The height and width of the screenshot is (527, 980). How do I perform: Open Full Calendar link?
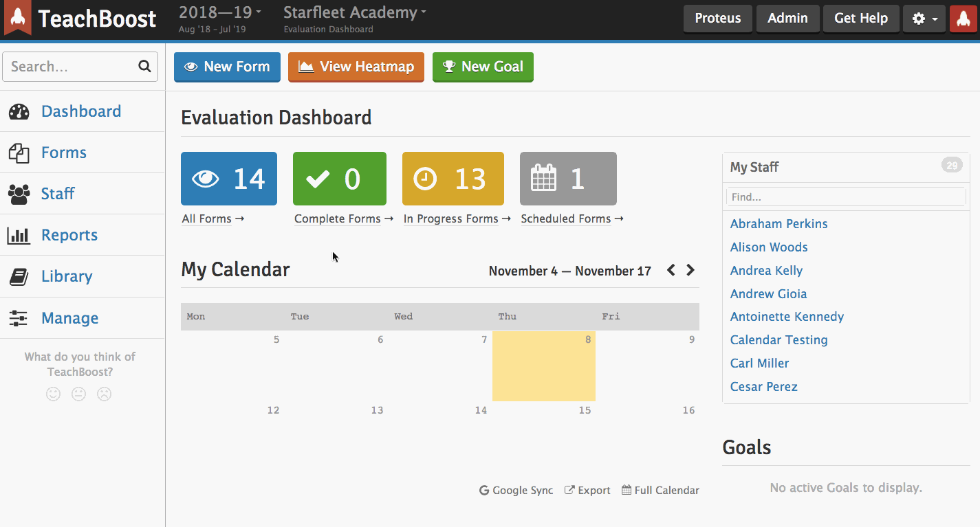coord(660,490)
